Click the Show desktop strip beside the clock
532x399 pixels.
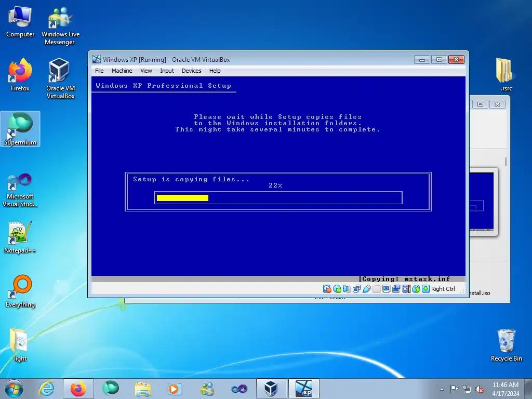(529, 389)
